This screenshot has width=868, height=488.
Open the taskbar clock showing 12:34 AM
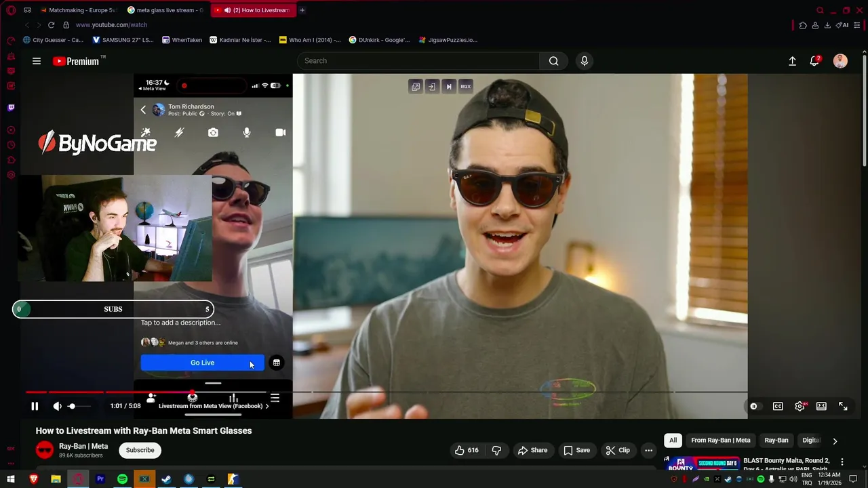830,479
